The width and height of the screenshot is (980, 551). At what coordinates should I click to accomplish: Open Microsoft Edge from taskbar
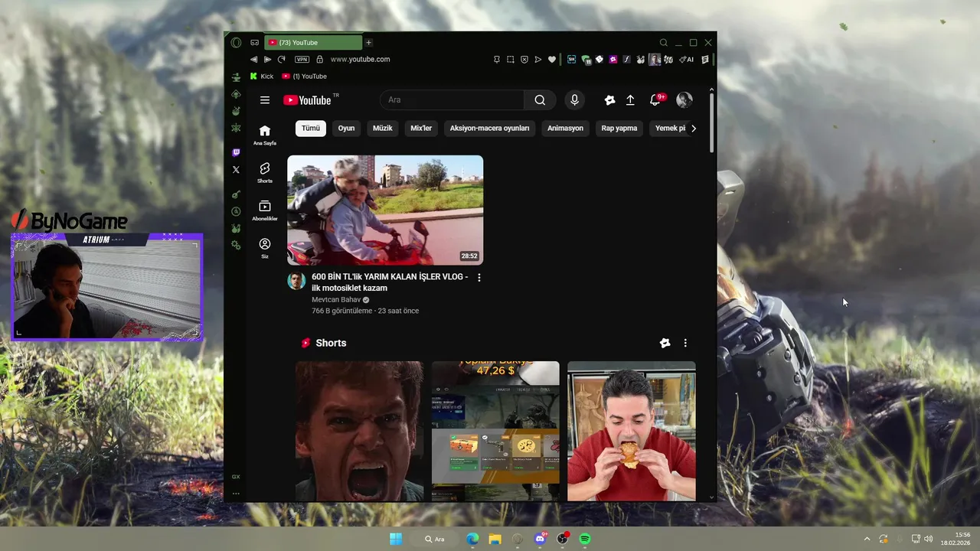tap(473, 539)
